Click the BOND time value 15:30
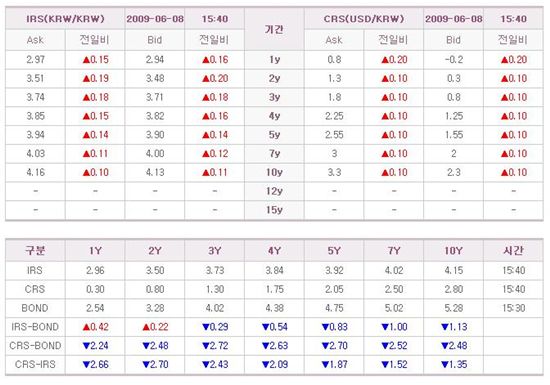The width and height of the screenshot is (550, 385). [x=513, y=308]
